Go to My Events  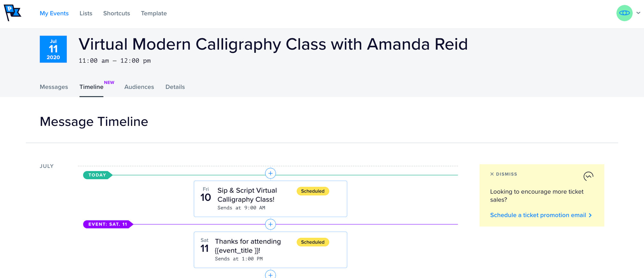[54, 14]
